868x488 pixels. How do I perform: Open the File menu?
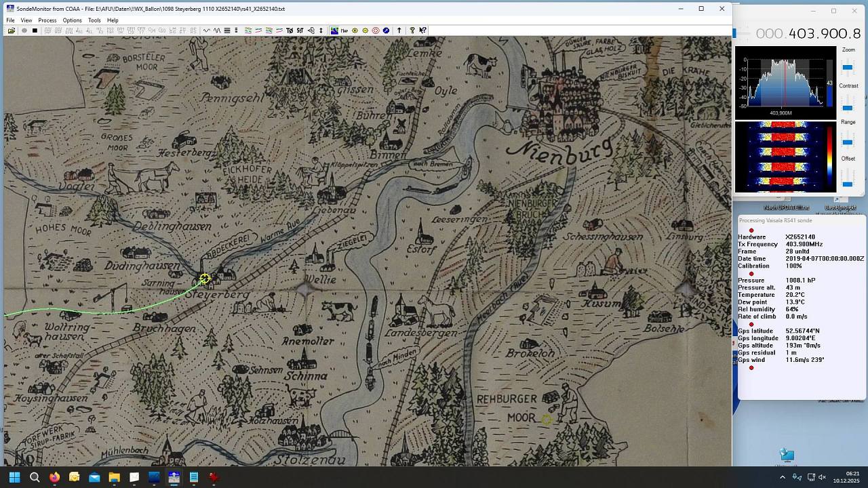(11, 20)
